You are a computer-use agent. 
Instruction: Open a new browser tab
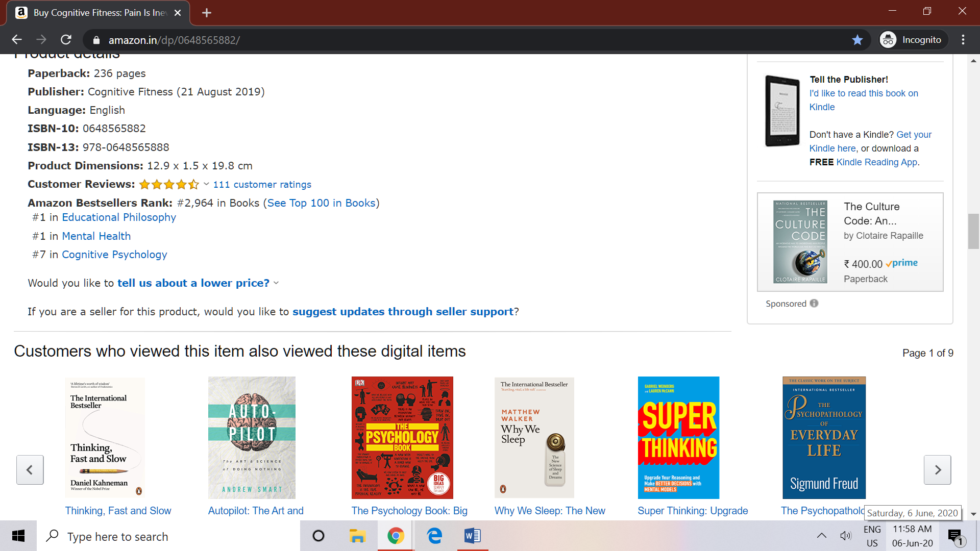206,13
